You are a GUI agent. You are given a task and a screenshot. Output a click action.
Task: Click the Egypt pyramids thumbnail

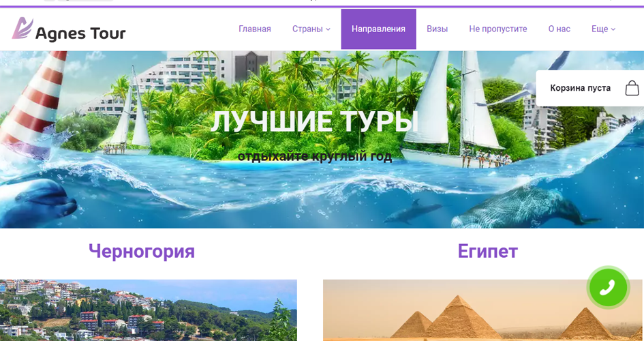click(482, 310)
